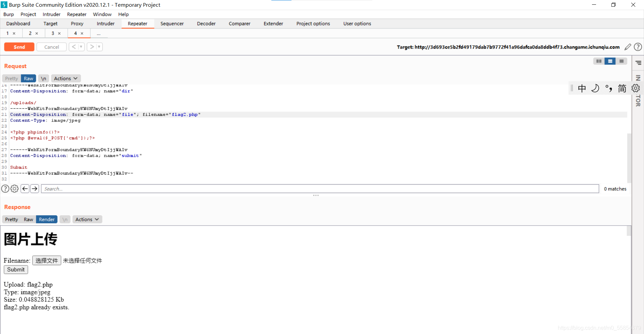Switch request view to Raw
Image resolution: width=644 pixels, height=334 pixels.
[x=29, y=79]
